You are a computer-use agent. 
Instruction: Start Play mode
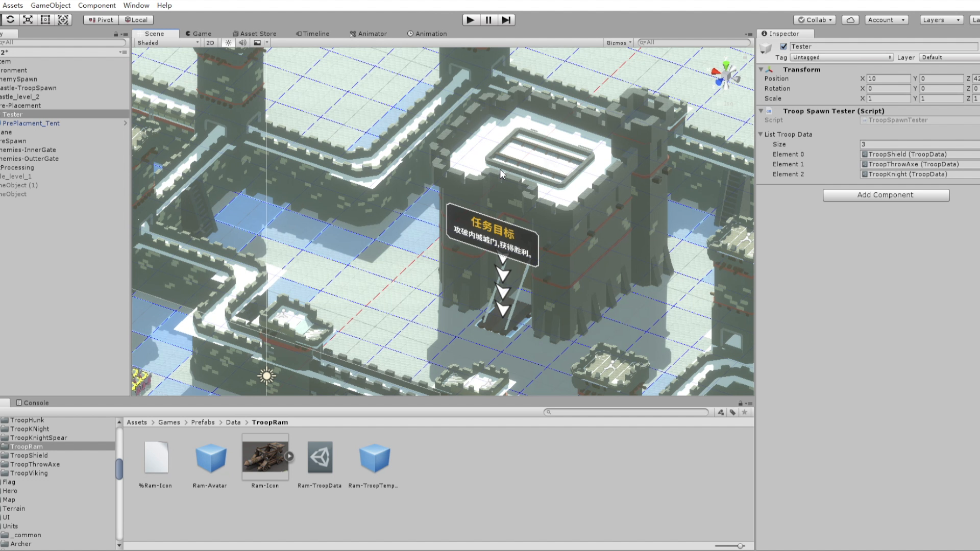click(x=471, y=20)
